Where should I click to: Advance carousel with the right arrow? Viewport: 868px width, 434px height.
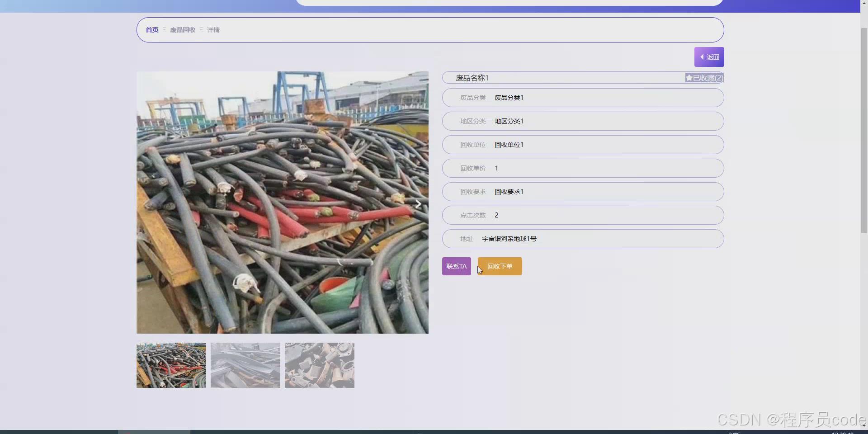[418, 204]
